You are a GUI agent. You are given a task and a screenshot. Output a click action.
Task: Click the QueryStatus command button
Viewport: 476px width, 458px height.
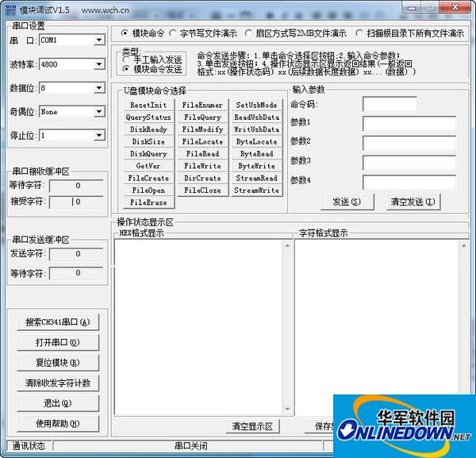click(x=149, y=117)
